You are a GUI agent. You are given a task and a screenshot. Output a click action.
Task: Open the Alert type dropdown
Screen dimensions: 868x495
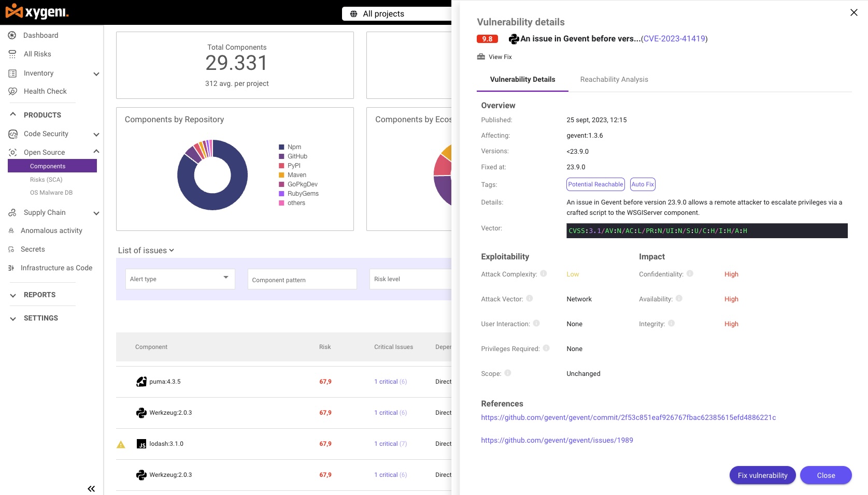pos(180,279)
